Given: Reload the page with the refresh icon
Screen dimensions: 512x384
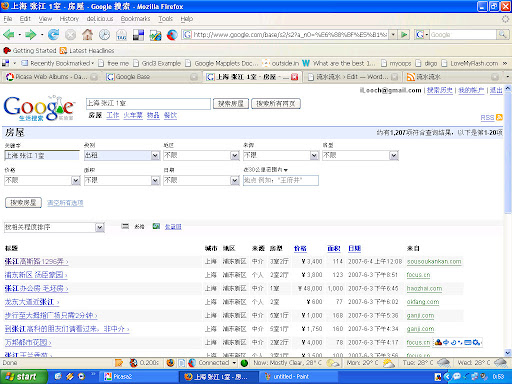Looking at the screenshot, I should (53, 35).
